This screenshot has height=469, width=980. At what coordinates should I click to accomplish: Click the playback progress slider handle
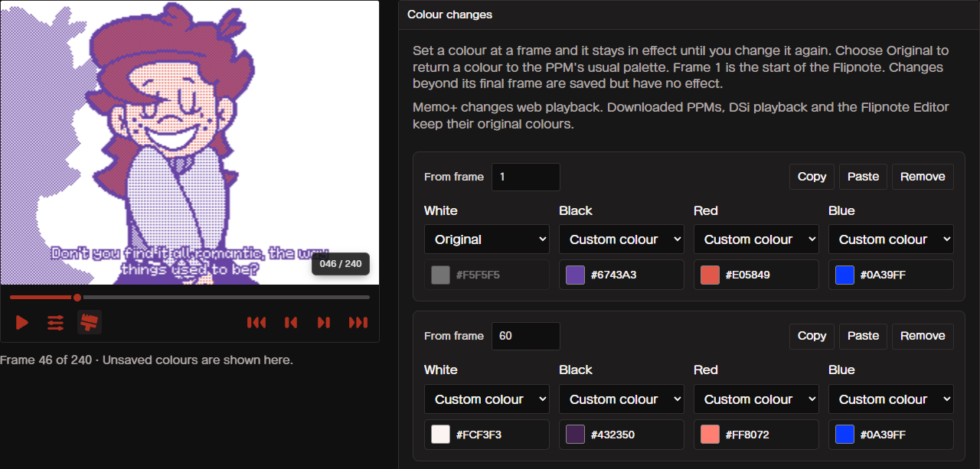point(77,297)
